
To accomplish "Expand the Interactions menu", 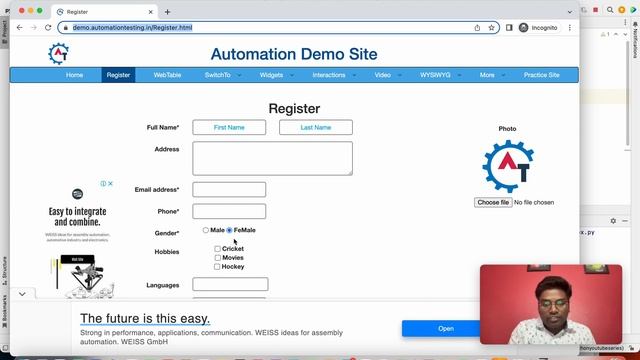I will (334, 75).
